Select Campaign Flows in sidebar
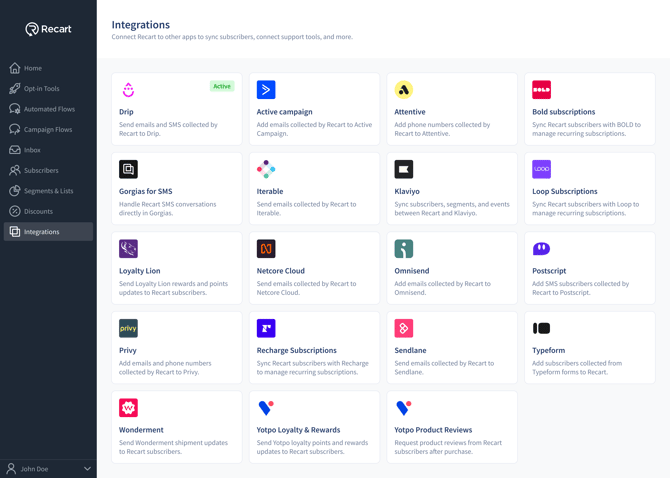This screenshot has width=670, height=478. point(48,129)
